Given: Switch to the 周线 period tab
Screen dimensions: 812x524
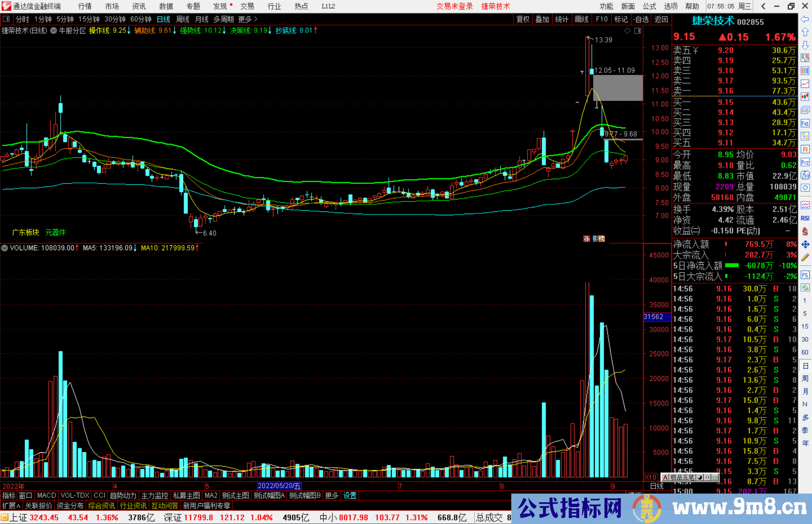Looking at the screenshot, I should tap(183, 19).
